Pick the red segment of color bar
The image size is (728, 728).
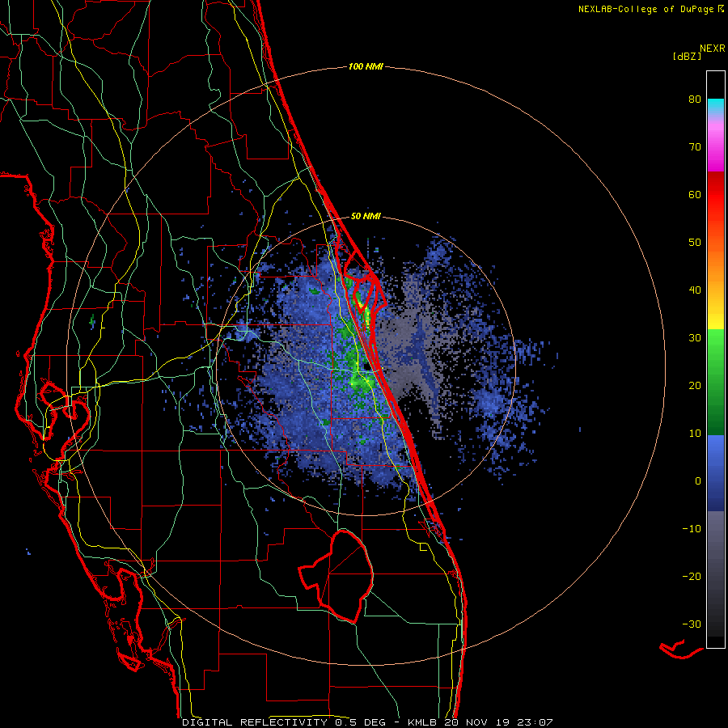(716, 195)
